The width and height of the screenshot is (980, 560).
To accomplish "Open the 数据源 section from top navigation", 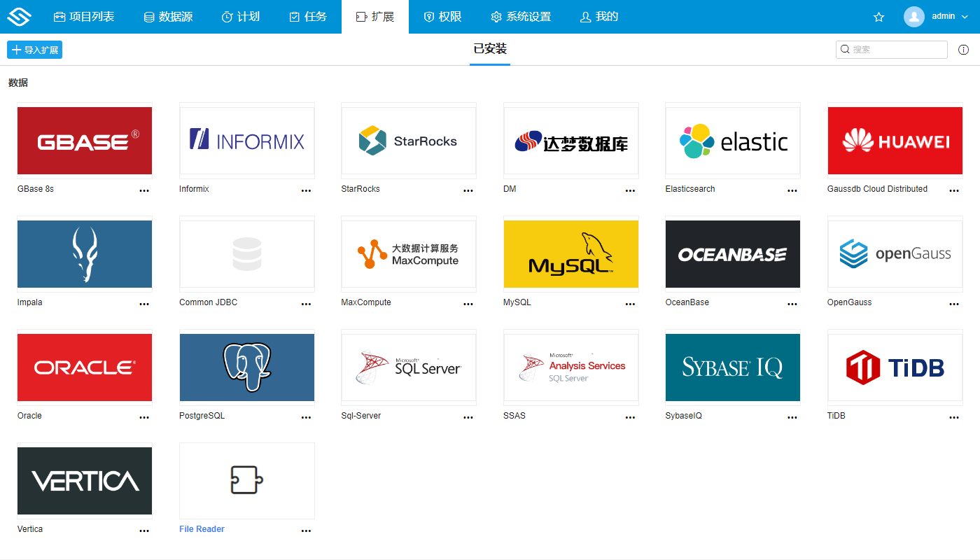I will (x=168, y=17).
